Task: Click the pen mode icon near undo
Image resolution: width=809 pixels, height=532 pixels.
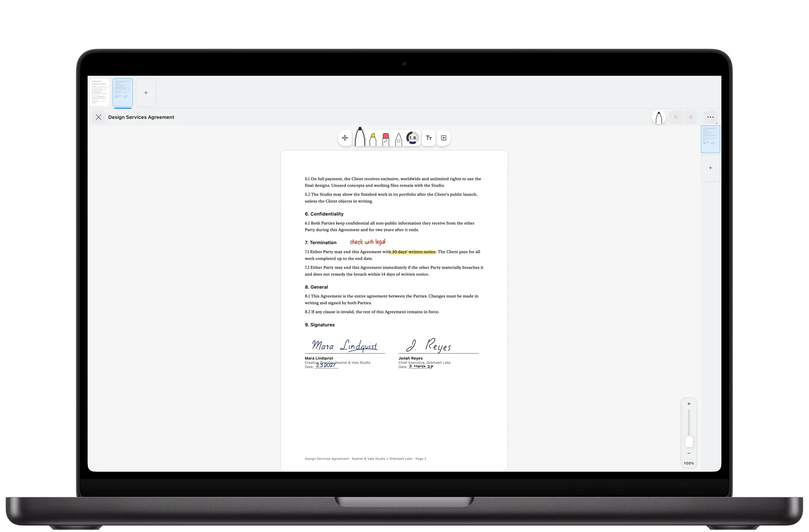Action: click(x=659, y=118)
